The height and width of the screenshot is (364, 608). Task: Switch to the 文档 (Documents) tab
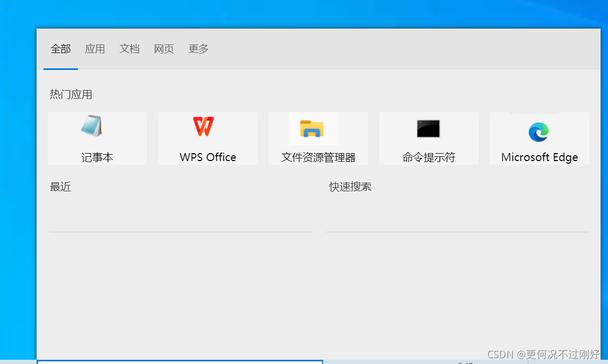(129, 49)
